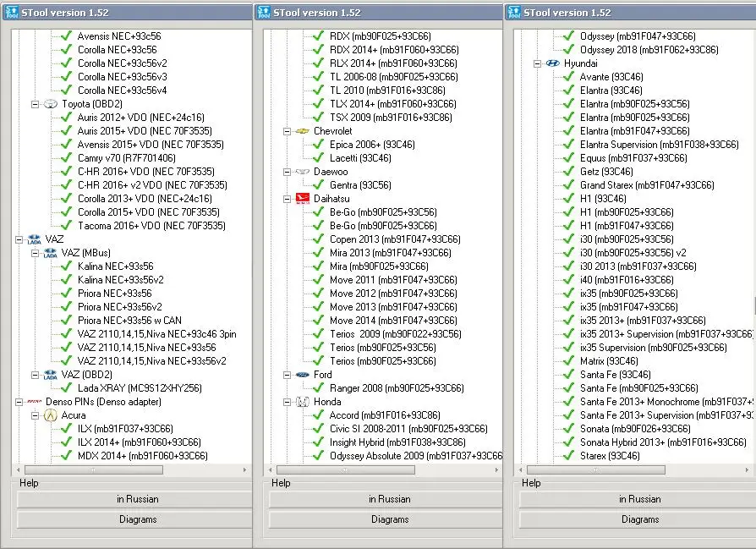
Task: Select 'Sonata Hybrid 2013+ (mb91F016+93C66)'
Action: pyautogui.click(x=663, y=442)
